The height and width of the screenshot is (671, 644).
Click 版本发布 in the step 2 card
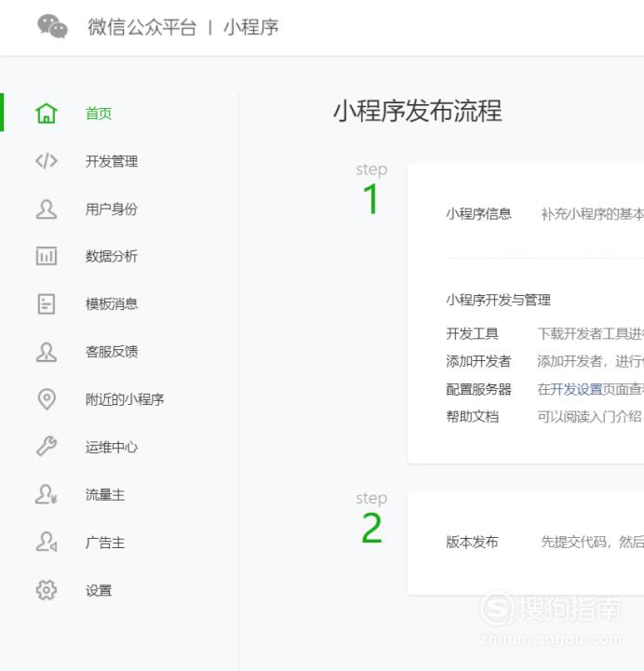473,543
